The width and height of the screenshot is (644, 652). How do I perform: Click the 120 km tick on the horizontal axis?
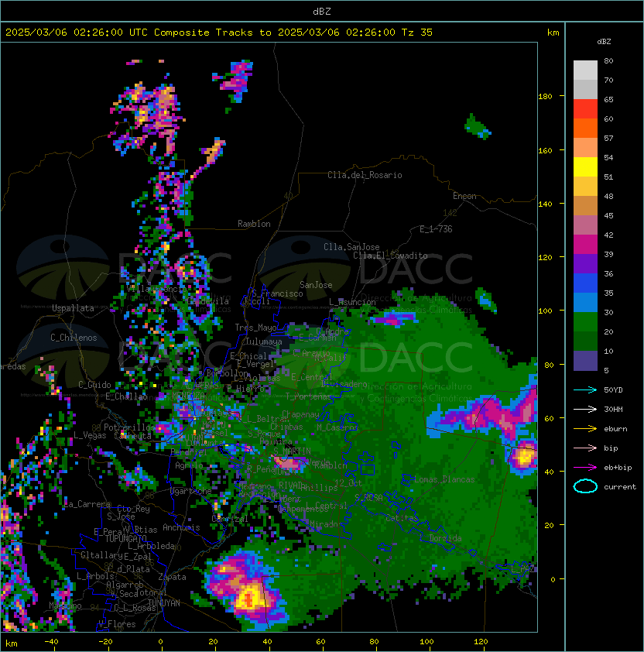[481, 642]
